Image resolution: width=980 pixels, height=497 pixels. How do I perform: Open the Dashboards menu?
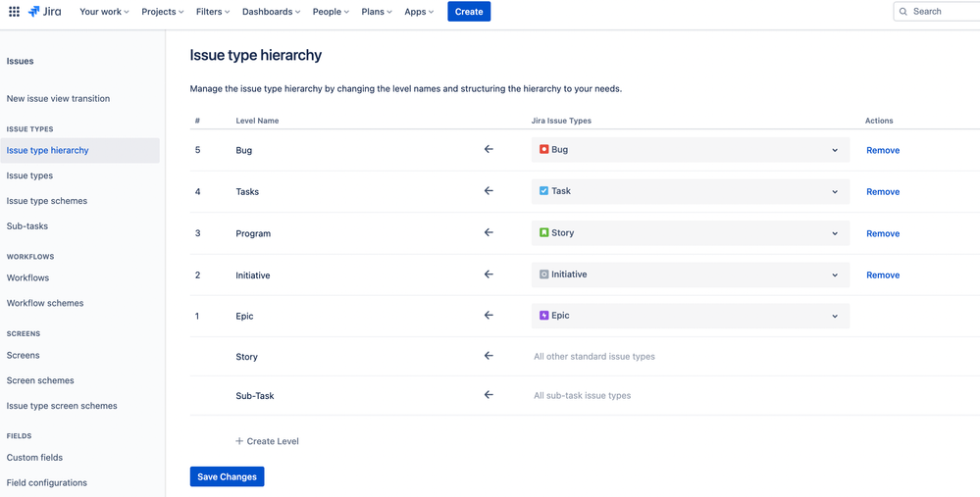(272, 12)
